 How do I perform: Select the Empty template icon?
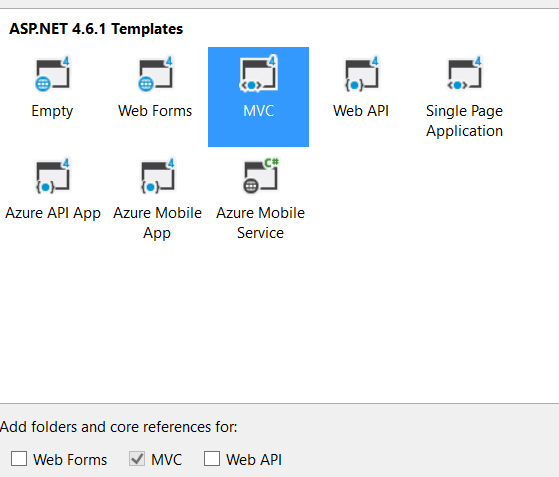point(52,74)
